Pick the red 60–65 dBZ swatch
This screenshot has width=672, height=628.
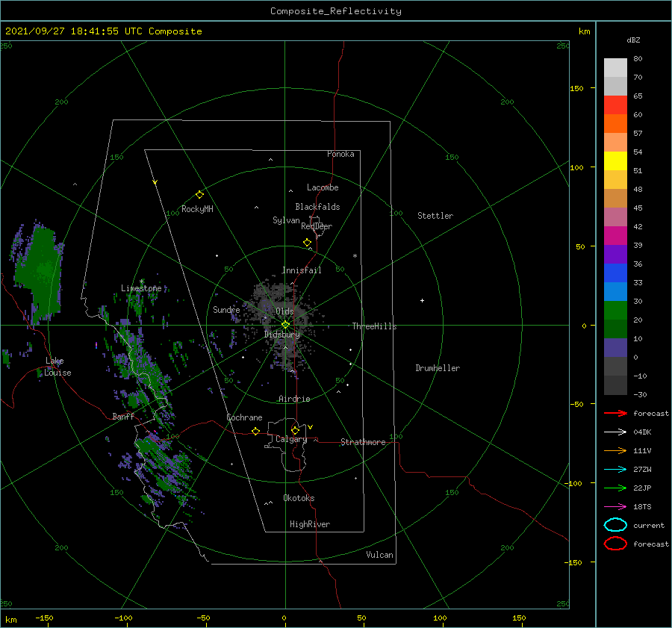615,105
